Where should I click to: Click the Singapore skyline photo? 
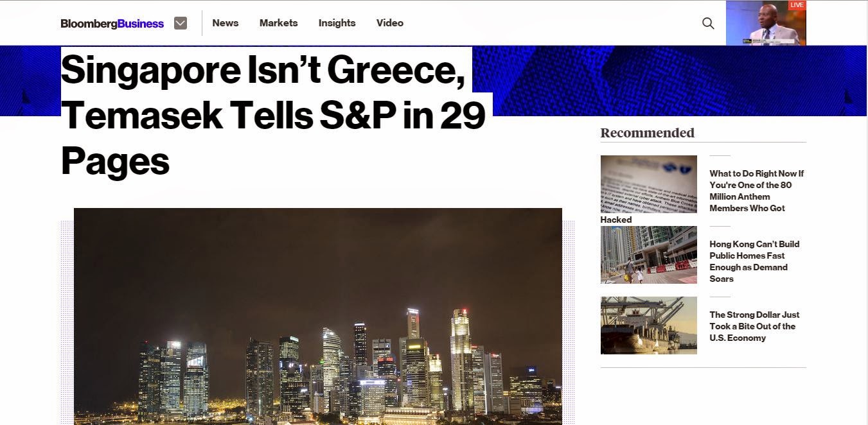318,316
